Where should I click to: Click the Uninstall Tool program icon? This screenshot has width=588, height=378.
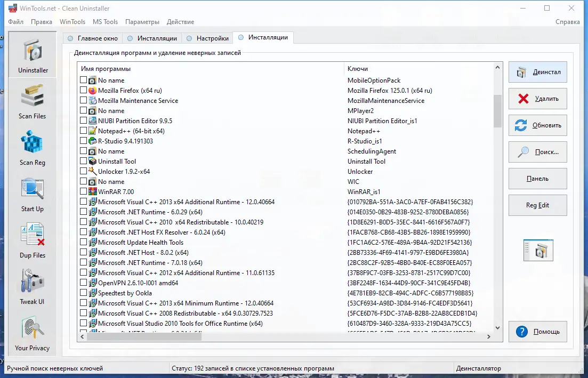(x=92, y=161)
